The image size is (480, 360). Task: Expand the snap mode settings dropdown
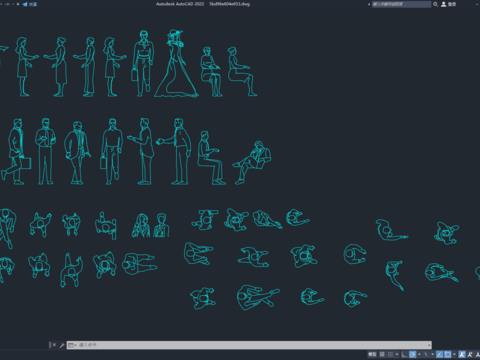tap(397, 354)
